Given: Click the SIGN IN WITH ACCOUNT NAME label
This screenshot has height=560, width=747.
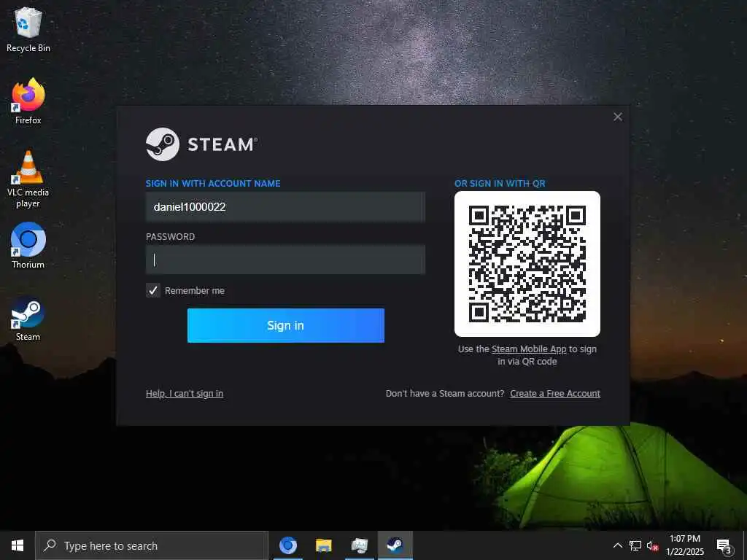Looking at the screenshot, I should [213, 183].
